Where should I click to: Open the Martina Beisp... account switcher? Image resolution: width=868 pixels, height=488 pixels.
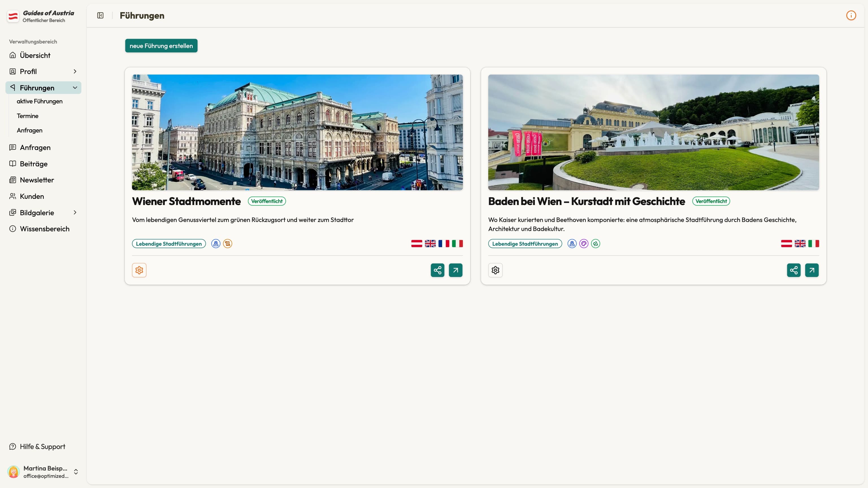pyautogui.click(x=43, y=472)
